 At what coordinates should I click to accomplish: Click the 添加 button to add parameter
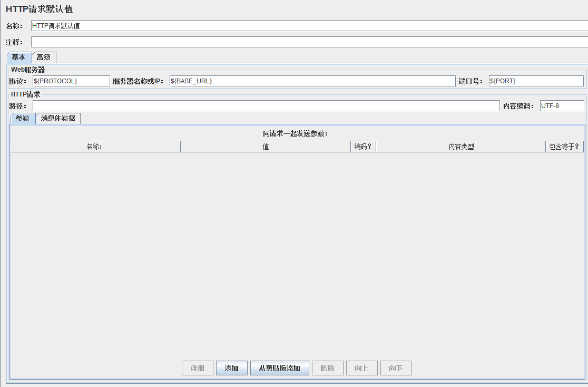tap(231, 367)
